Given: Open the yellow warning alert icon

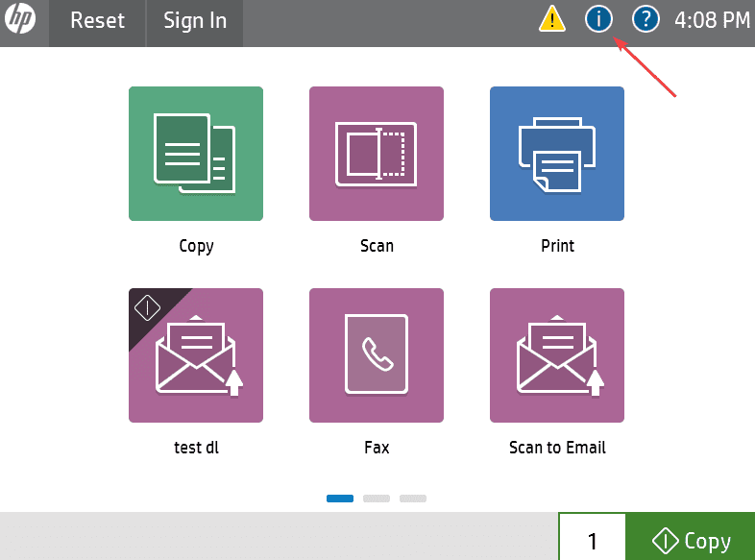Looking at the screenshot, I should pos(552,19).
